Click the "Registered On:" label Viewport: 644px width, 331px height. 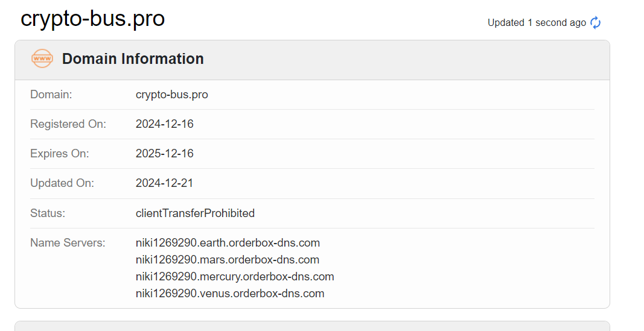(x=68, y=124)
